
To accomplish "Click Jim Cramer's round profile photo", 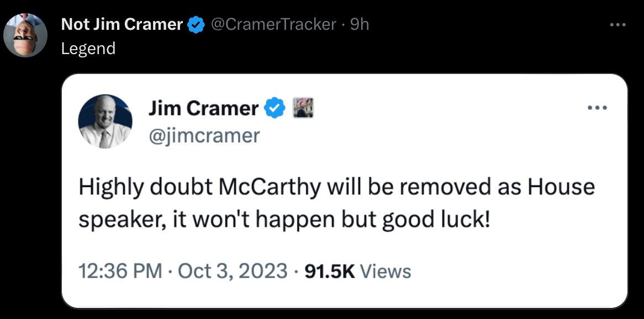I will pyautogui.click(x=105, y=121).
